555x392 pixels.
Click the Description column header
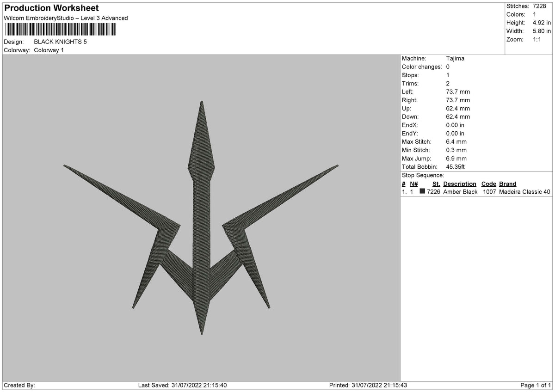click(460, 184)
